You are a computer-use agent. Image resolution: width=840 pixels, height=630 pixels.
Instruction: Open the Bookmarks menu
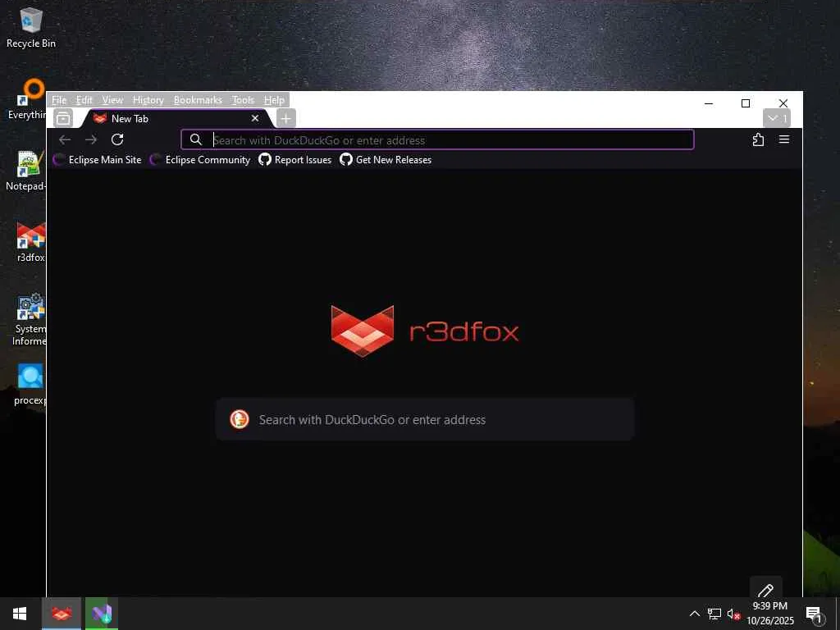click(198, 100)
